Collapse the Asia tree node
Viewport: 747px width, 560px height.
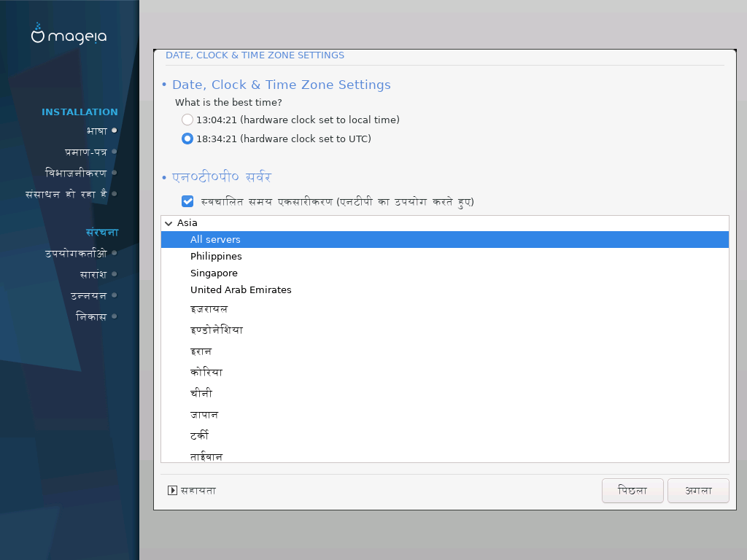[169, 223]
